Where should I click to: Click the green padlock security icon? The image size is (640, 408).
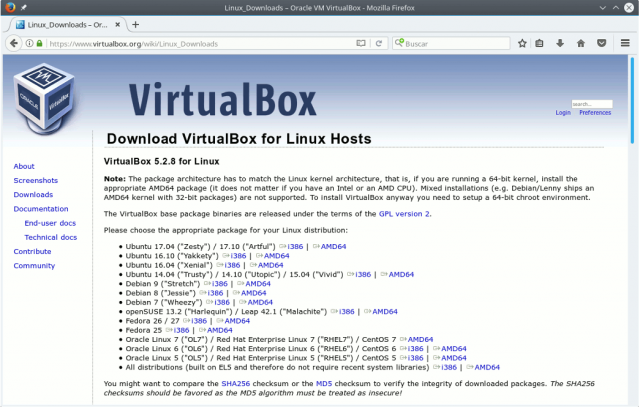(x=39, y=43)
